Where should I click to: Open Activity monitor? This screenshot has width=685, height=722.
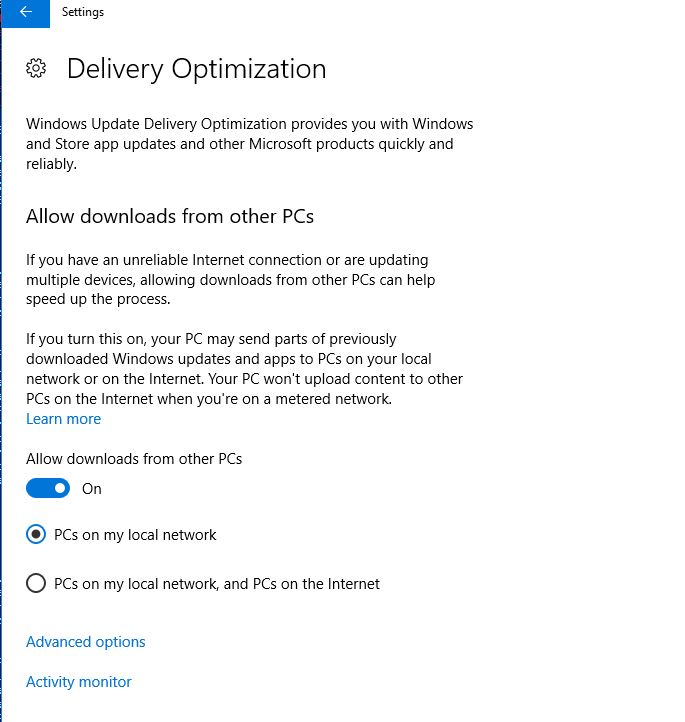[x=79, y=681]
